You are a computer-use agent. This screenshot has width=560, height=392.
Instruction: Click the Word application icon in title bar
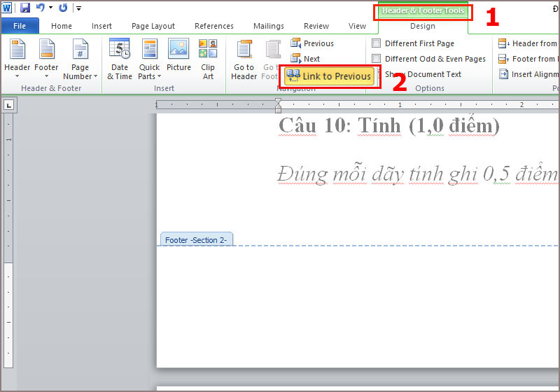(7, 8)
